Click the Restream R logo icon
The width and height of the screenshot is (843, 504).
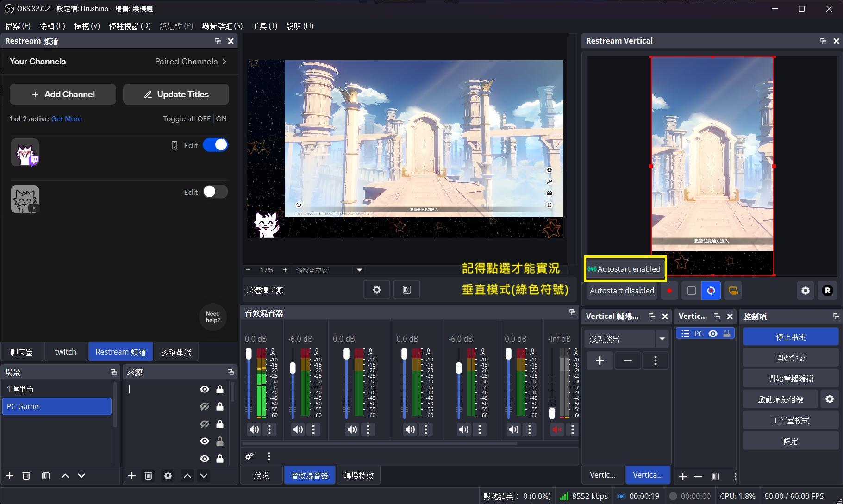(827, 291)
